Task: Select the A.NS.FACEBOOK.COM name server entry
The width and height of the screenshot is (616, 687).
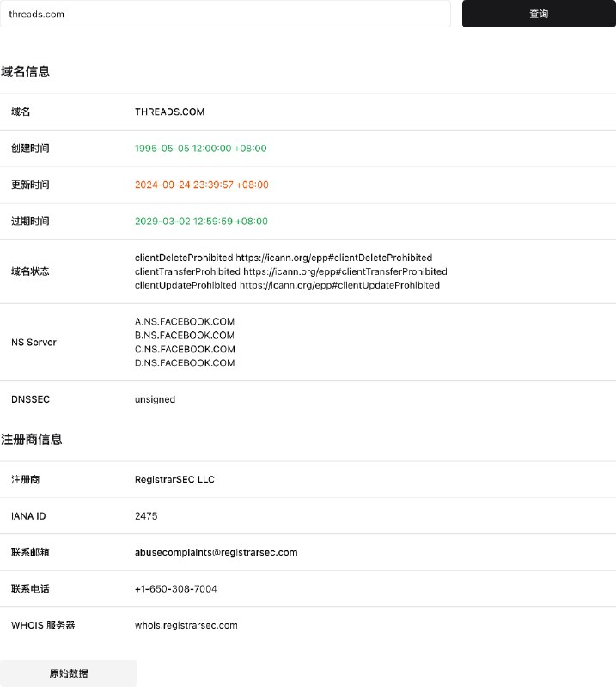Action: pyautogui.click(x=185, y=322)
